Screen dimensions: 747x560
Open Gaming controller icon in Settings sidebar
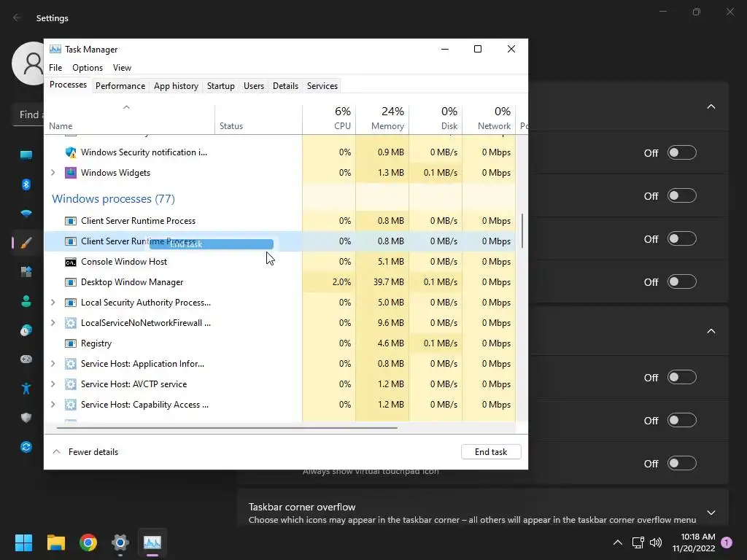[x=26, y=359]
